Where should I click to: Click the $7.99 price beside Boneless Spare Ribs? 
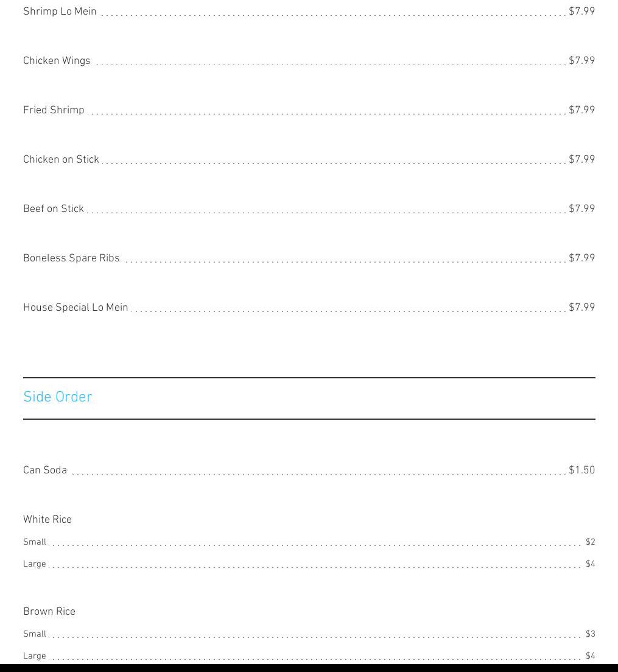(581, 258)
